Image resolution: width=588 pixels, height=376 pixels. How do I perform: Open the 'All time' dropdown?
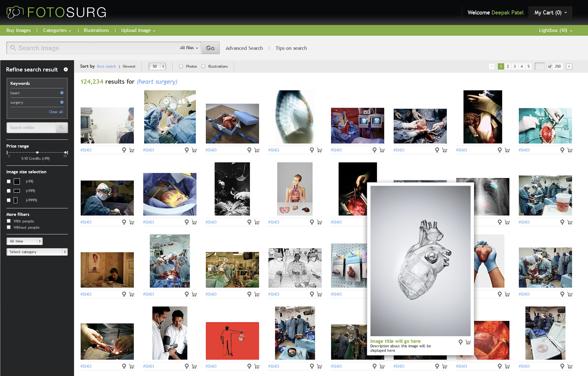(24, 241)
